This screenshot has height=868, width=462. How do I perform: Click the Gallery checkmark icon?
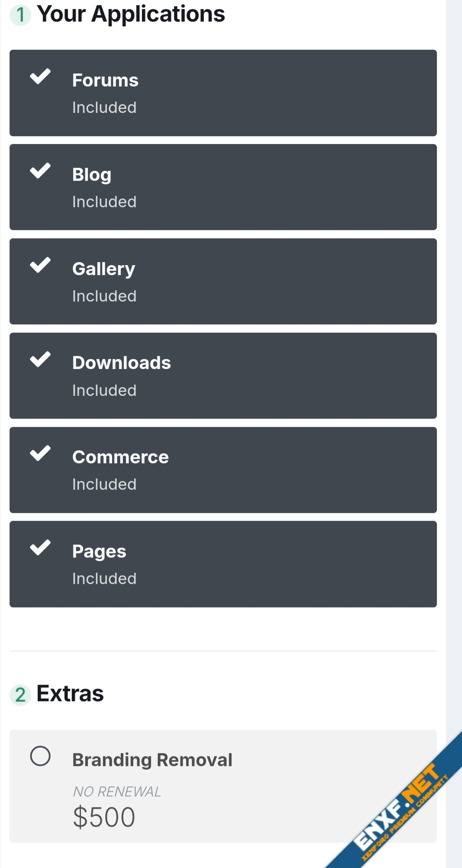coord(40,265)
